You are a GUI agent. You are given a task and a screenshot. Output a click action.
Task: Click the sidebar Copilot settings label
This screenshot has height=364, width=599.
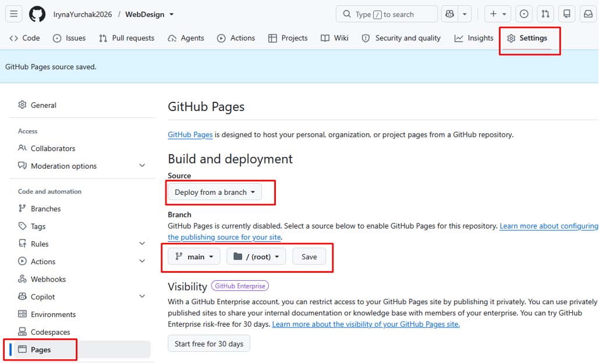[43, 297]
